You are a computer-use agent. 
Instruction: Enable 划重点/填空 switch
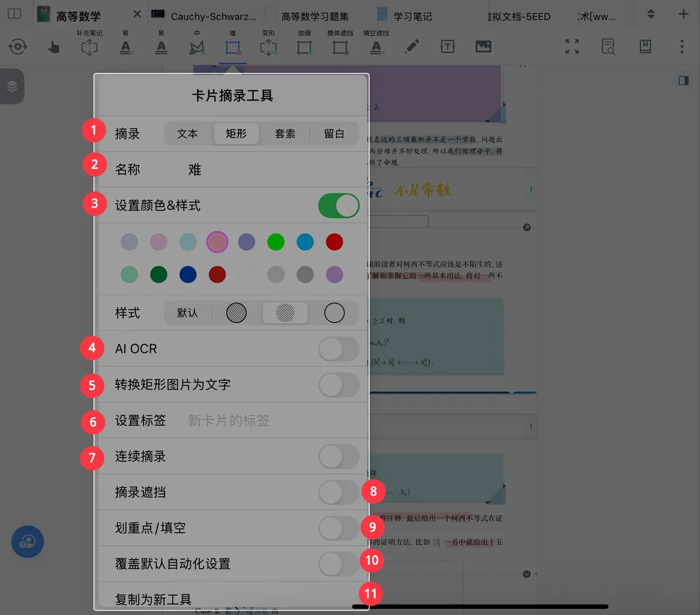[338, 528]
